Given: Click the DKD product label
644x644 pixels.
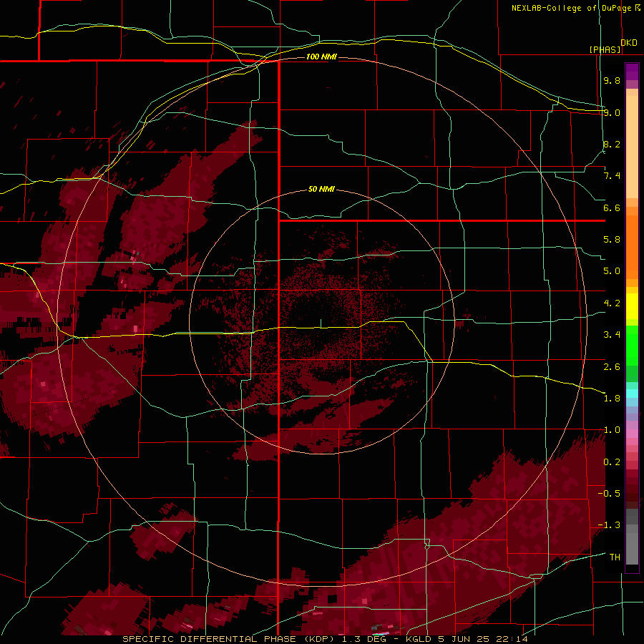Looking at the screenshot, I should [629, 43].
